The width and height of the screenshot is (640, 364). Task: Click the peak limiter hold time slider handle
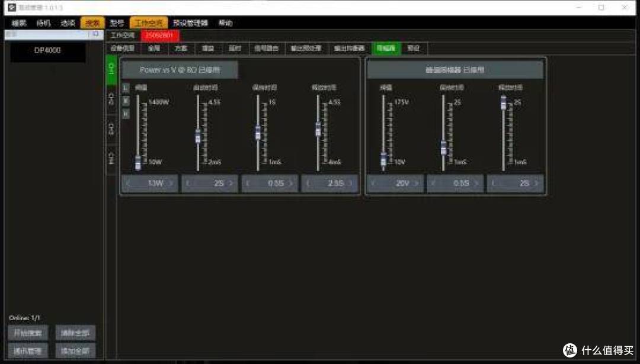point(444,147)
